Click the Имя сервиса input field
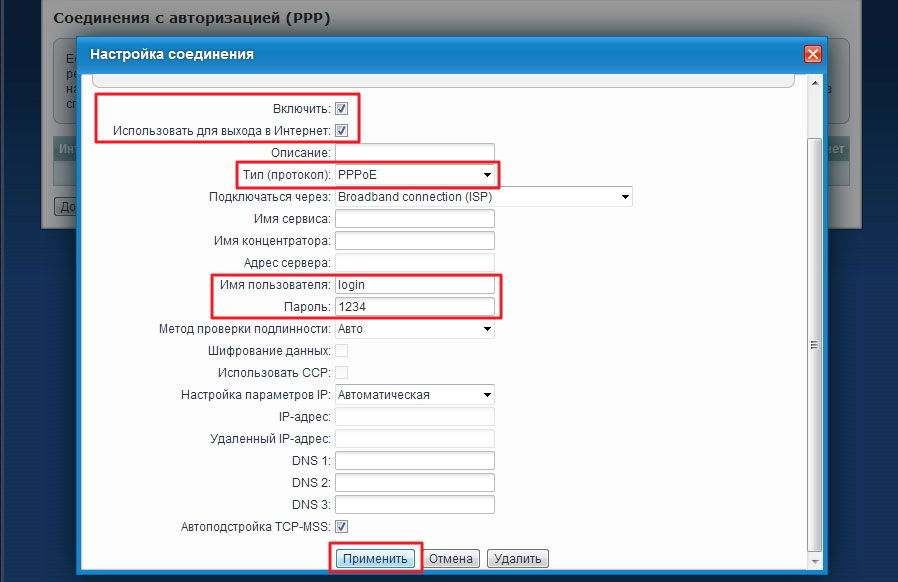This screenshot has width=898, height=582. point(415,219)
